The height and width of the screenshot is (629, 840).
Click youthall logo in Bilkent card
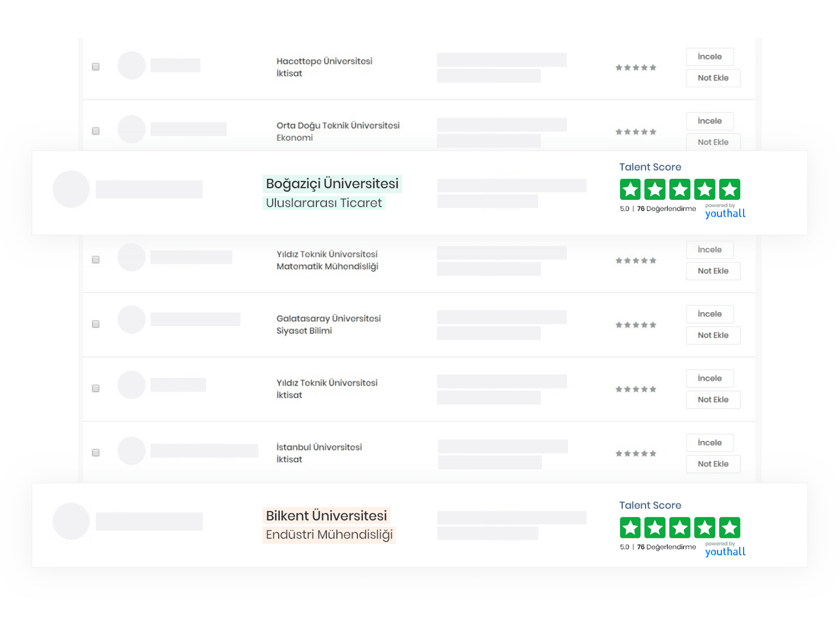pyautogui.click(x=725, y=551)
